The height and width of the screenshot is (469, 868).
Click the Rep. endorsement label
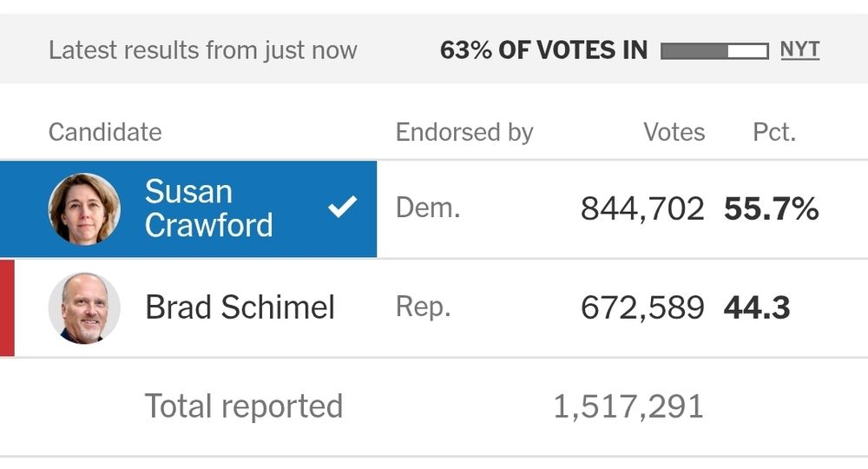pyautogui.click(x=423, y=307)
